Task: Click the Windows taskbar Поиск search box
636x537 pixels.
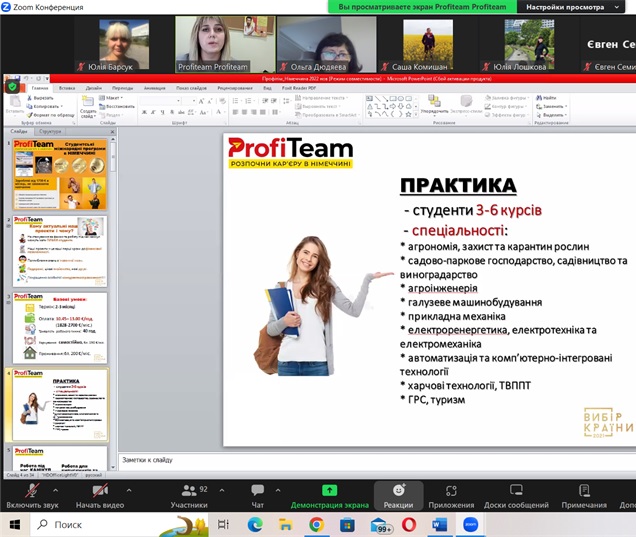Action: pos(120,524)
